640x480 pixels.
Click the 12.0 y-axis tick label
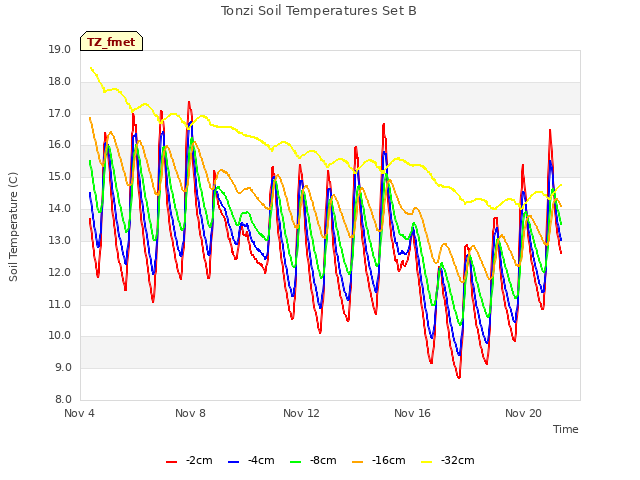click(60, 272)
